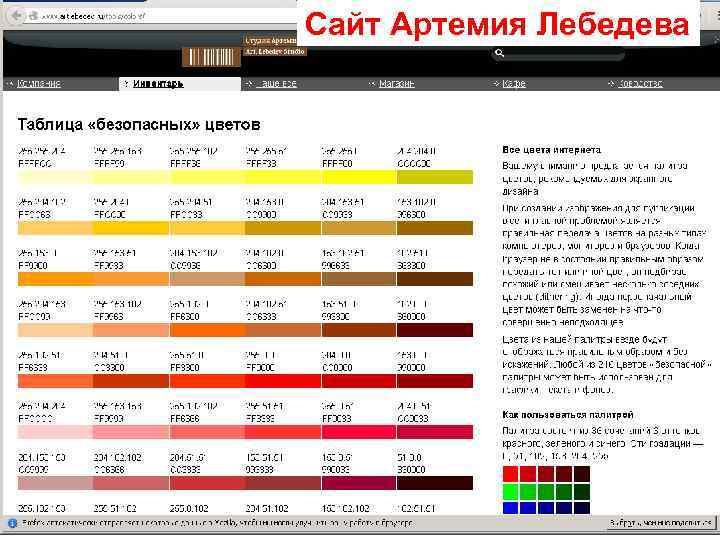Select the FF0000 pure red swatch

283,381
